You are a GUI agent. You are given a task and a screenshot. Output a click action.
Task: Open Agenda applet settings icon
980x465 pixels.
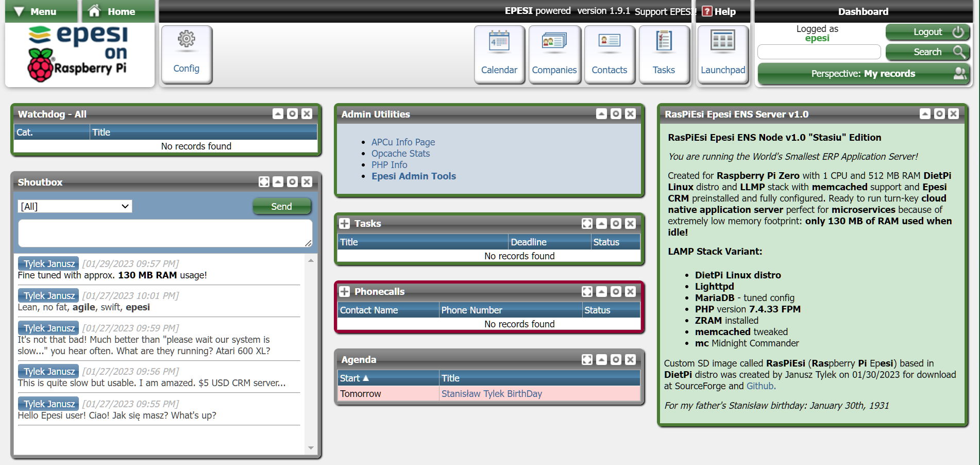616,360
